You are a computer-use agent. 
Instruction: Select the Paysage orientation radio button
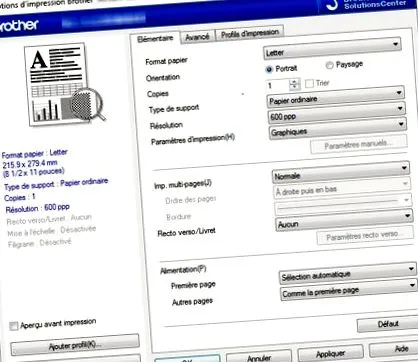[329, 65]
